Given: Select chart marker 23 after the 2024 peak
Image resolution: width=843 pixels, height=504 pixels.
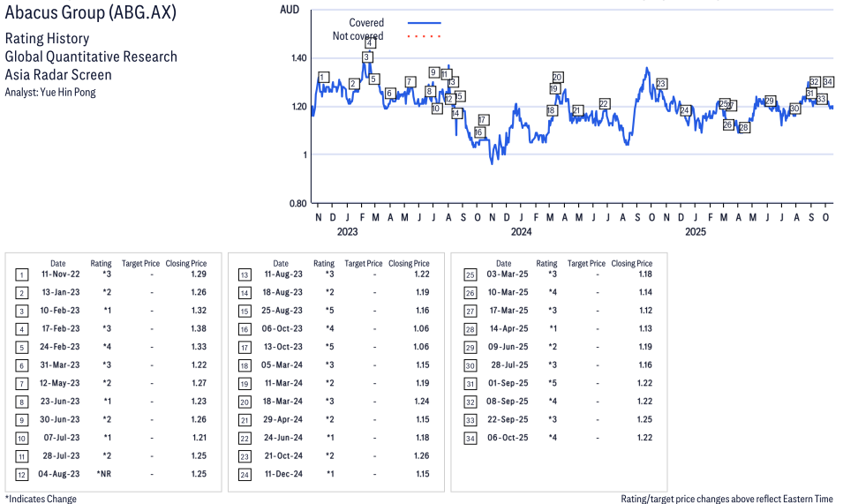Looking at the screenshot, I should click(661, 84).
